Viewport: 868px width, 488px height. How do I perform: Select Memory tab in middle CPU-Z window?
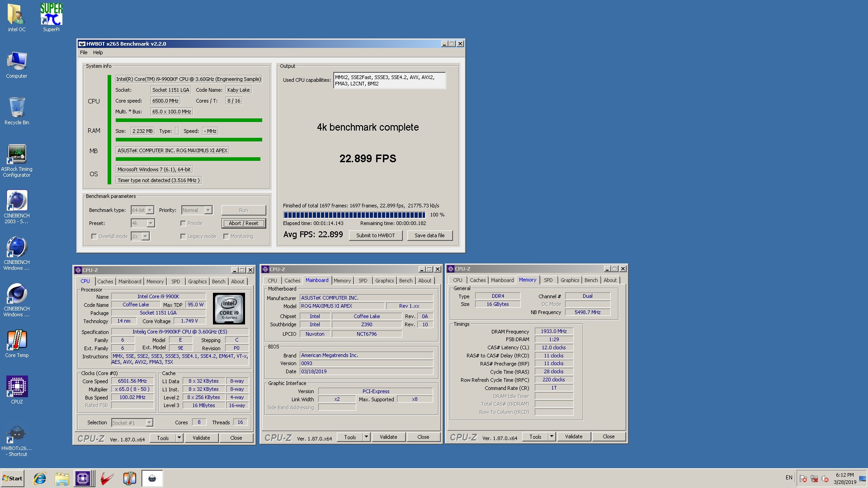pyautogui.click(x=342, y=281)
